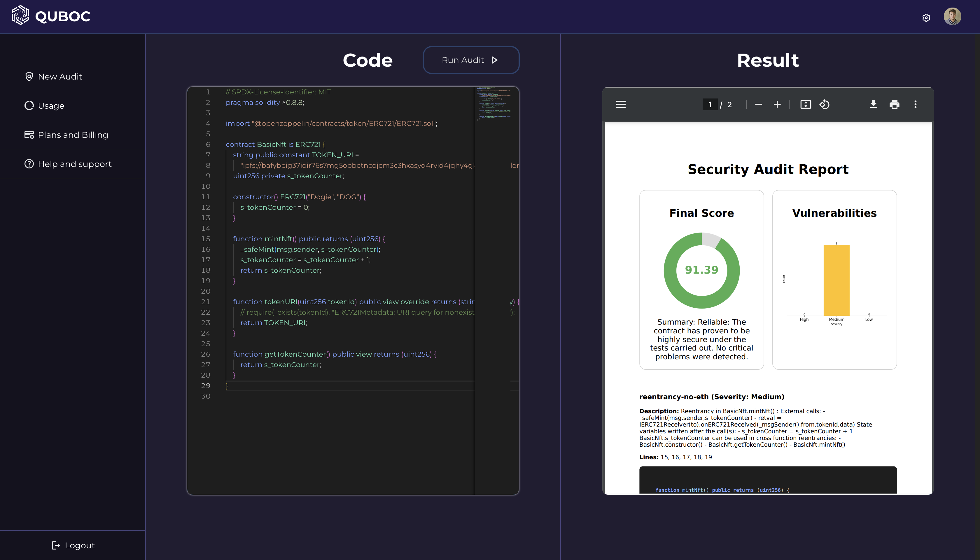This screenshot has width=980, height=560.
Task: Click the QUBOC logo
Action: click(51, 16)
